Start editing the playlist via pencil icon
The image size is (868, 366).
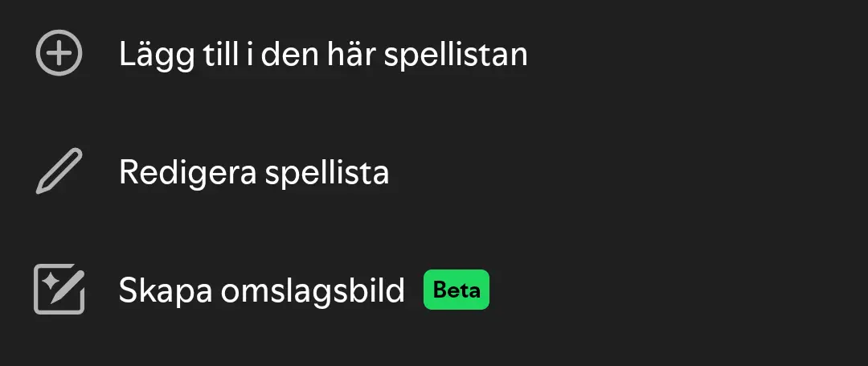(x=59, y=172)
